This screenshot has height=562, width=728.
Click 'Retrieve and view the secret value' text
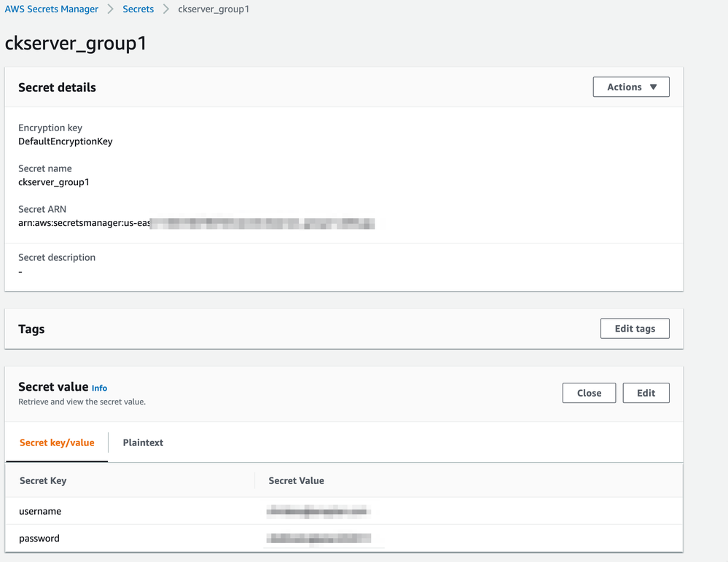pyautogui.click(x=82, y=402)
